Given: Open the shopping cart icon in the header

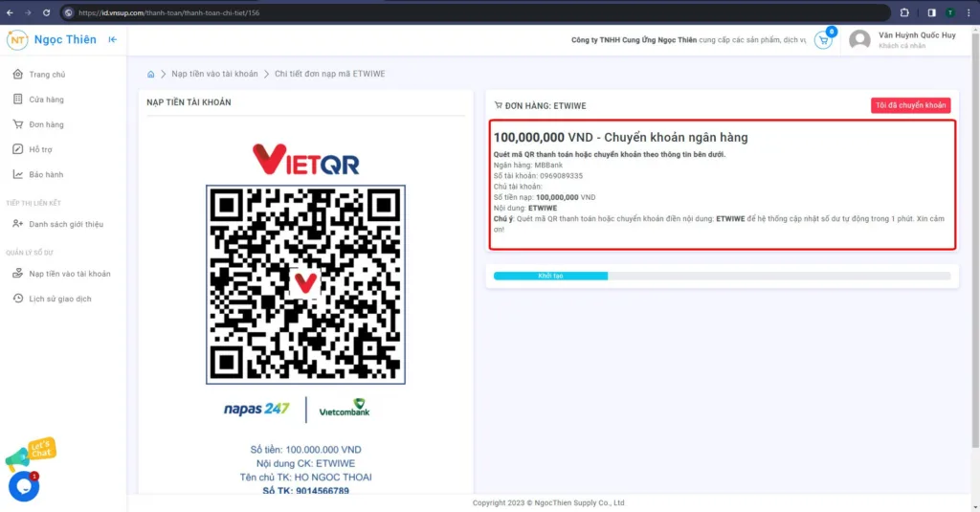Looking at the screenshot, I should click(x=824, y=40).
